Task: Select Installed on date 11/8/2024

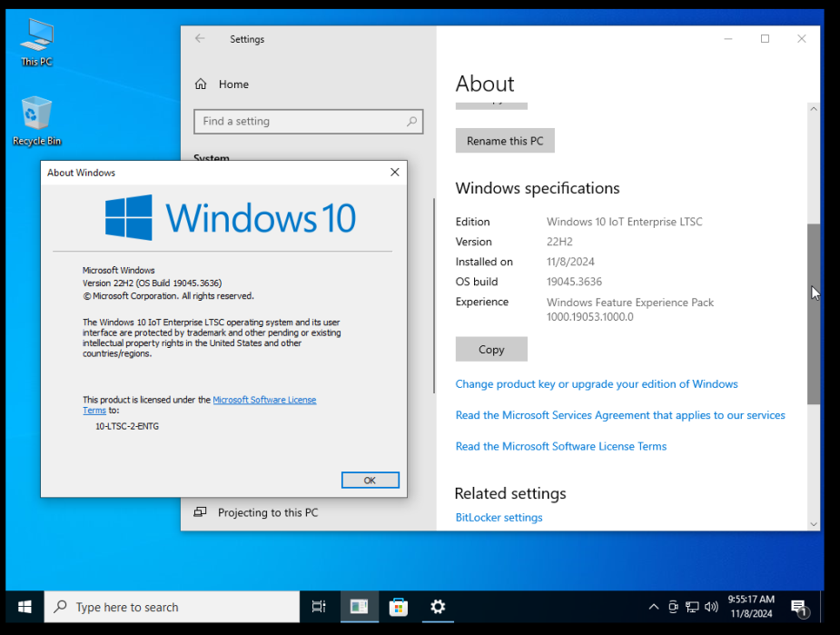Action: pos(570,262)
